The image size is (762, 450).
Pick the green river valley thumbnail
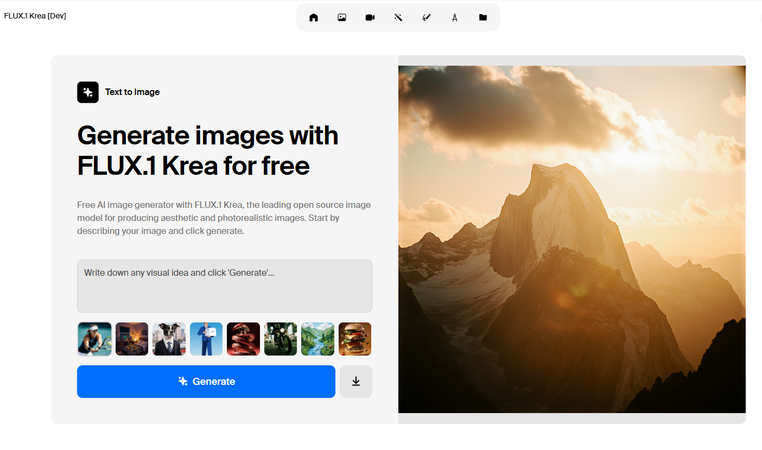click(318, 339)
